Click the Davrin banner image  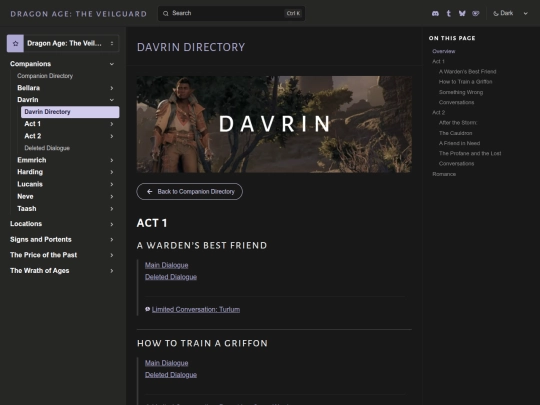pos(274,124)
